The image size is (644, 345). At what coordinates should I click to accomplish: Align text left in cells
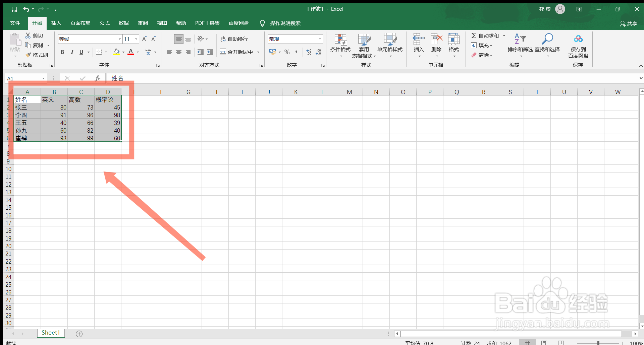(169, 52)
